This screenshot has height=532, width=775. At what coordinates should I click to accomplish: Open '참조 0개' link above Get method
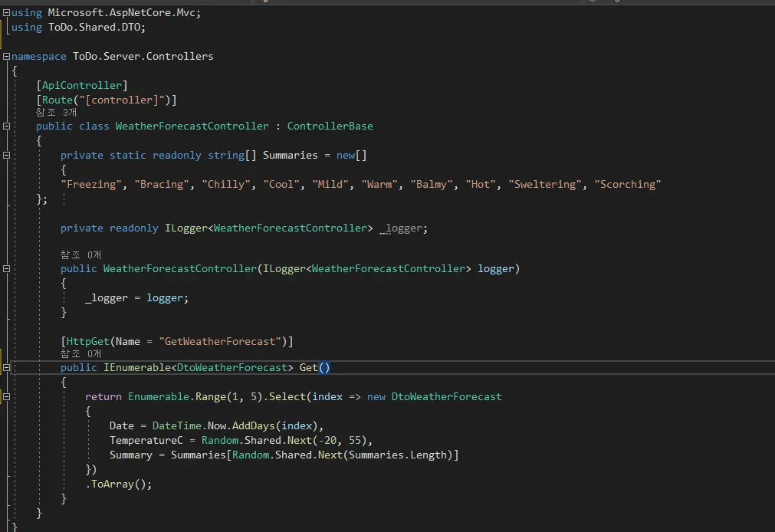coord(80,354)
